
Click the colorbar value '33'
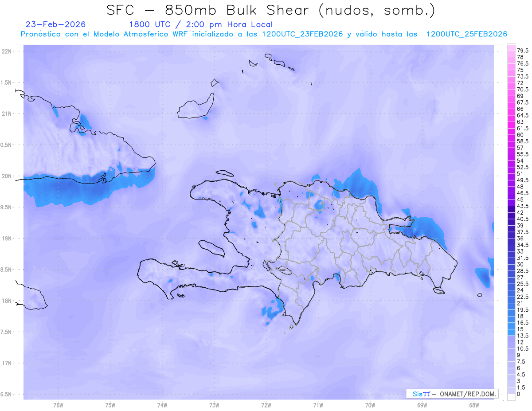520,251
